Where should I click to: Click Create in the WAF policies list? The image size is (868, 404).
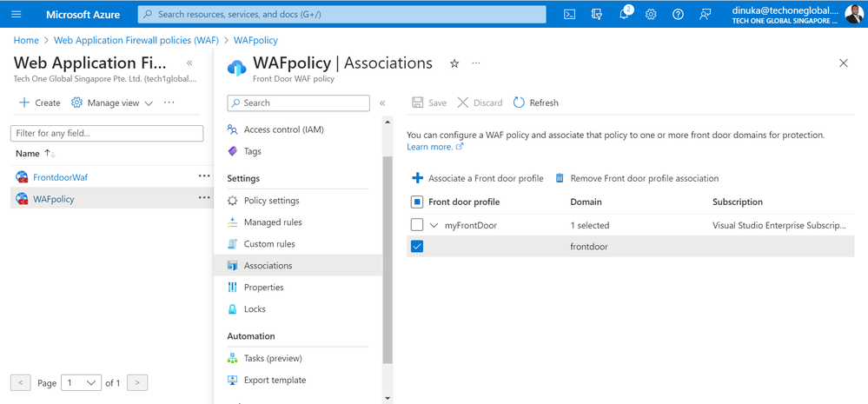pos(40,103)
